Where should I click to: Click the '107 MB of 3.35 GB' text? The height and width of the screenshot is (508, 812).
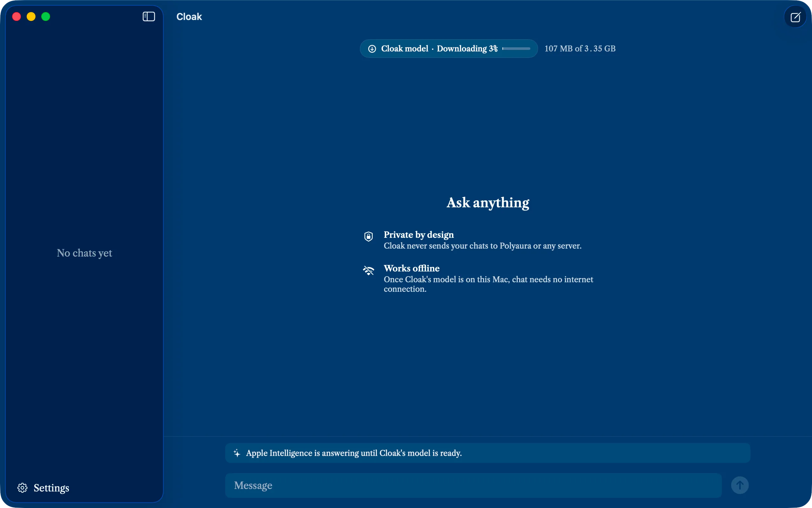point(580,49)
